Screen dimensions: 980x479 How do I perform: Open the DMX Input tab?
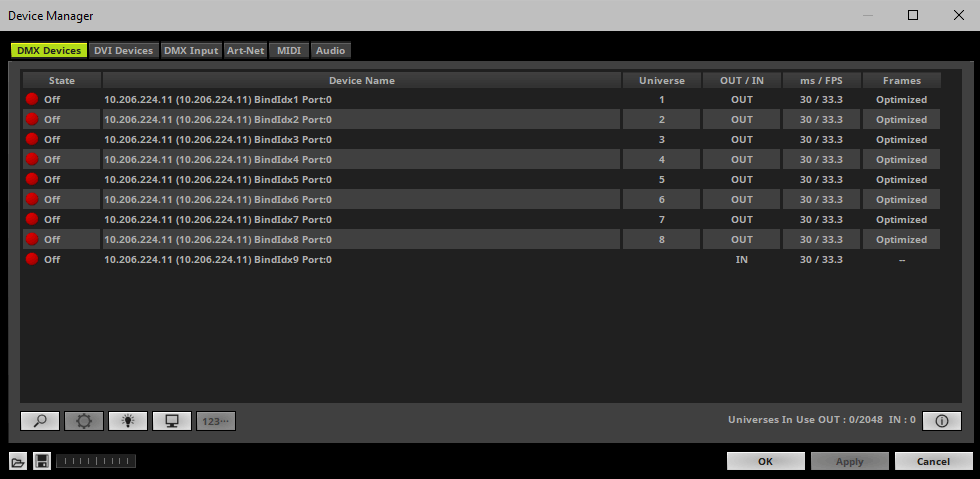191,51
